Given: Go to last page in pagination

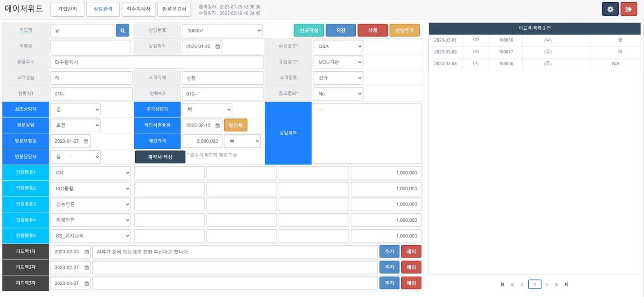Looking at the screenshot, I should coord(566,284).
